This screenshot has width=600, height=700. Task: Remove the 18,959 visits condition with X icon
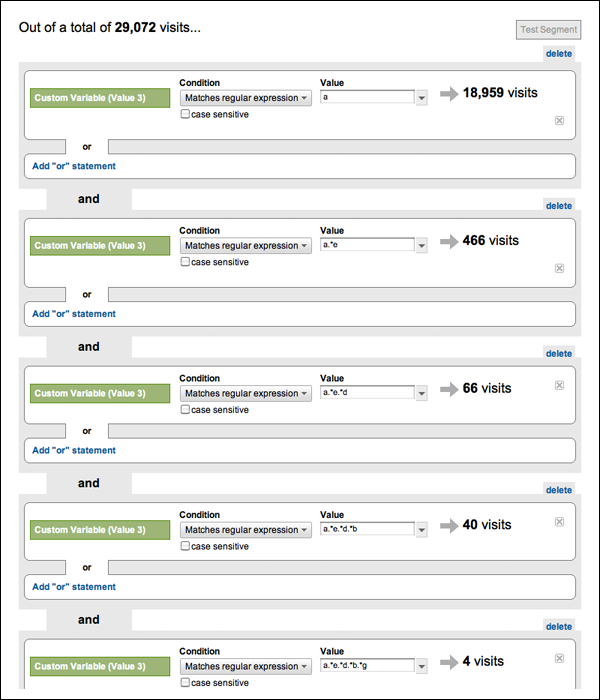pyautogui.click(x=559, y=121)
